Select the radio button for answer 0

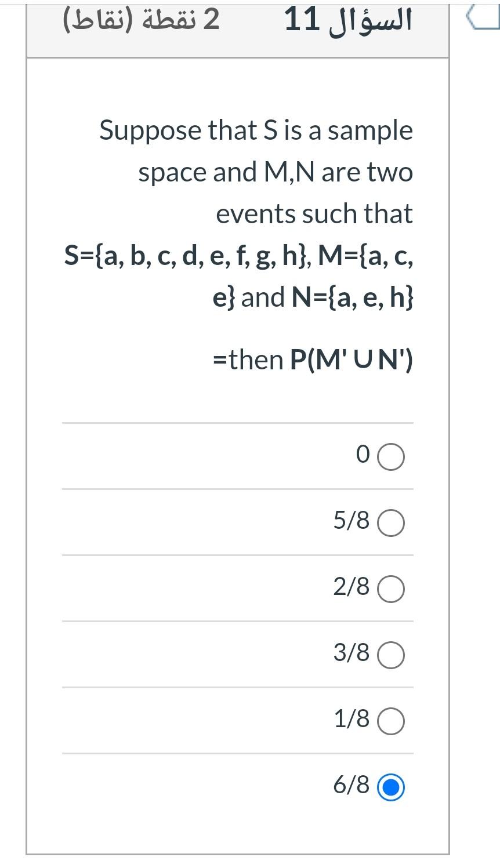click(391, 457)
